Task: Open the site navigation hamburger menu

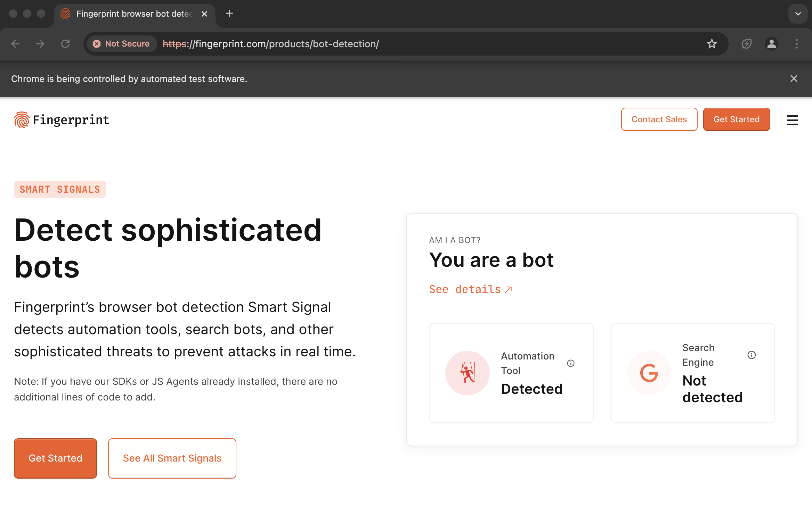Action: coord(792,120)
